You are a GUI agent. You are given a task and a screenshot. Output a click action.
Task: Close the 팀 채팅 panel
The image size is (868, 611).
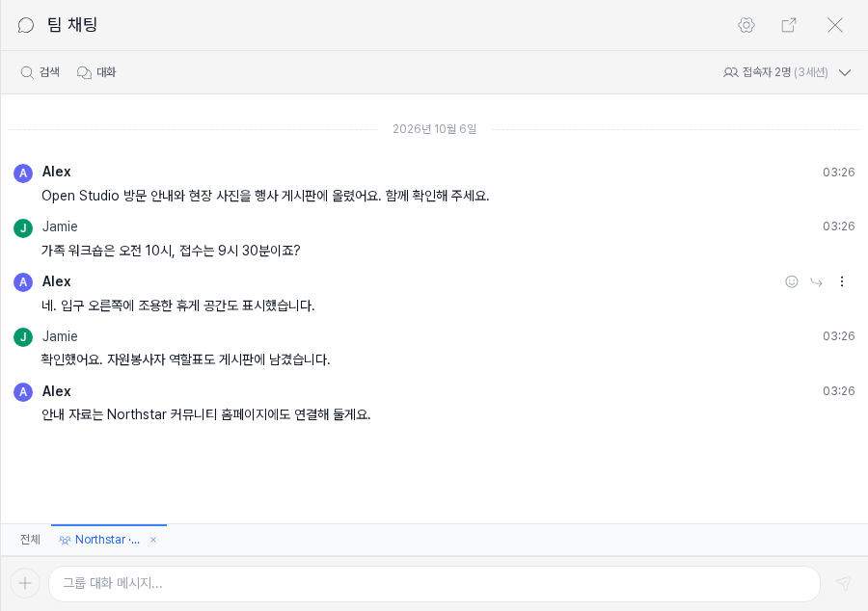(x=835, y=25)
